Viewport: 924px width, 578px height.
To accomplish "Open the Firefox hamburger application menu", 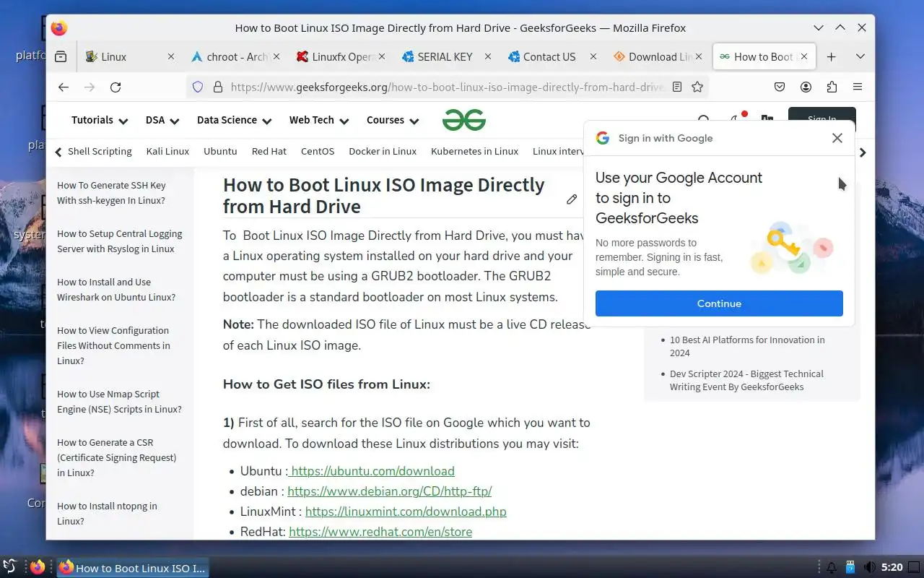I will (858, 87).
